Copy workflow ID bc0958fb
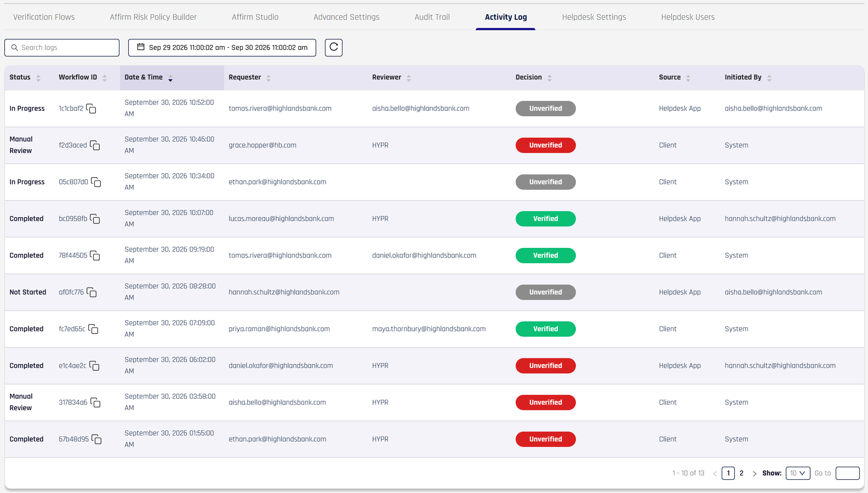 pos(95,219)
